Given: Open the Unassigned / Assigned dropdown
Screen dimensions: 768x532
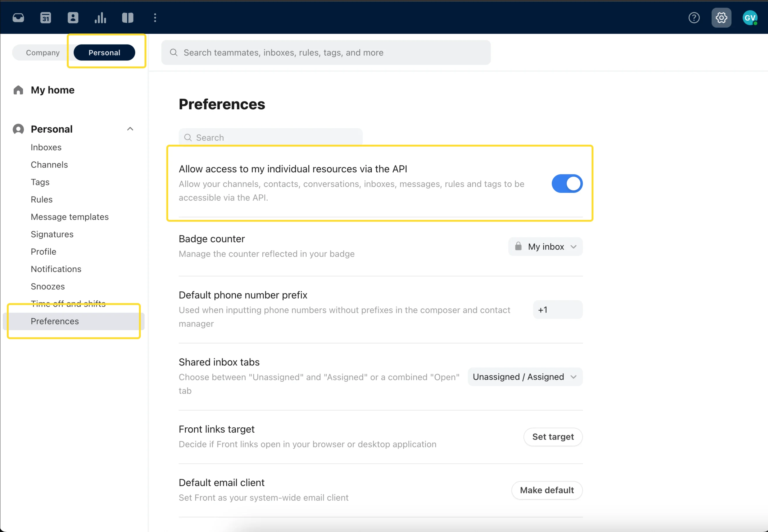Looking at the screenshot, I should click(525, 377).
